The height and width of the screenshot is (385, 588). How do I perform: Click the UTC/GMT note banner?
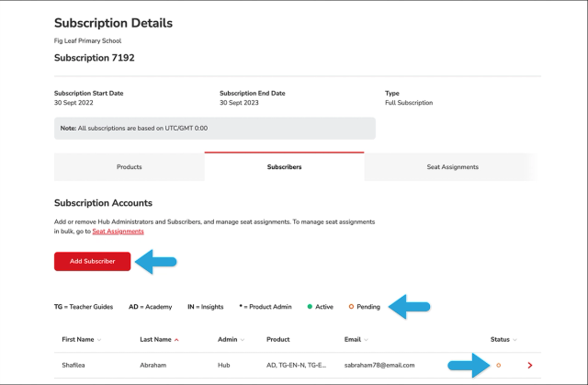point(215,129)
